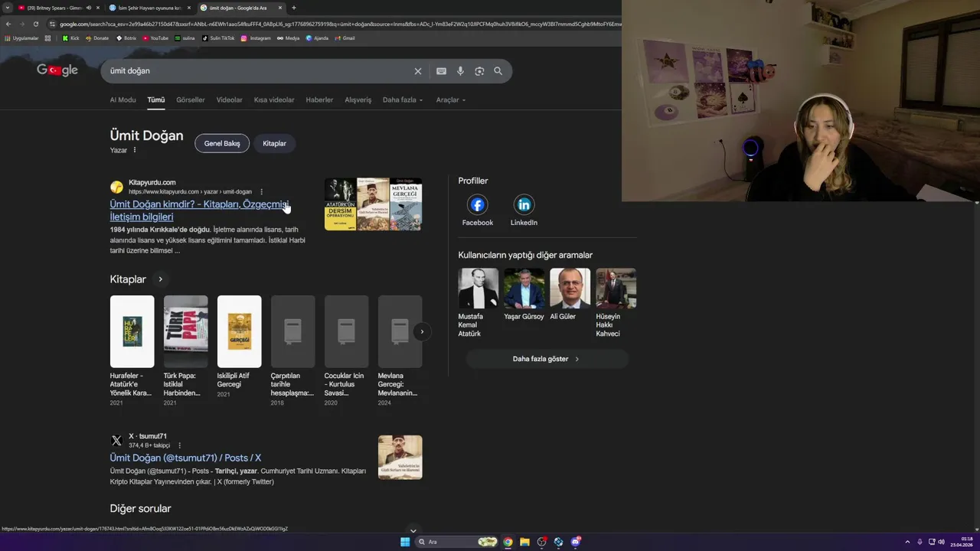The image size is (980, 551).
Task: Expand Daha fazla göster related searches
Action: point(547,359)
